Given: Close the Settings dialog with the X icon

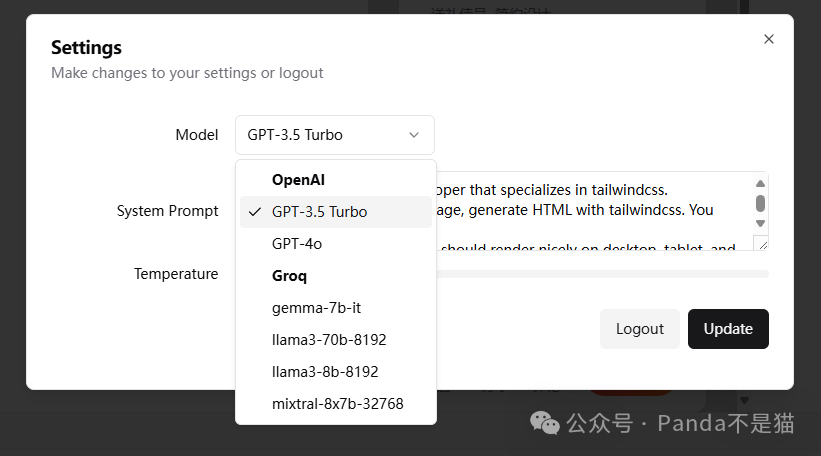Looking at the screenshot, I should (x=768, y=39).
